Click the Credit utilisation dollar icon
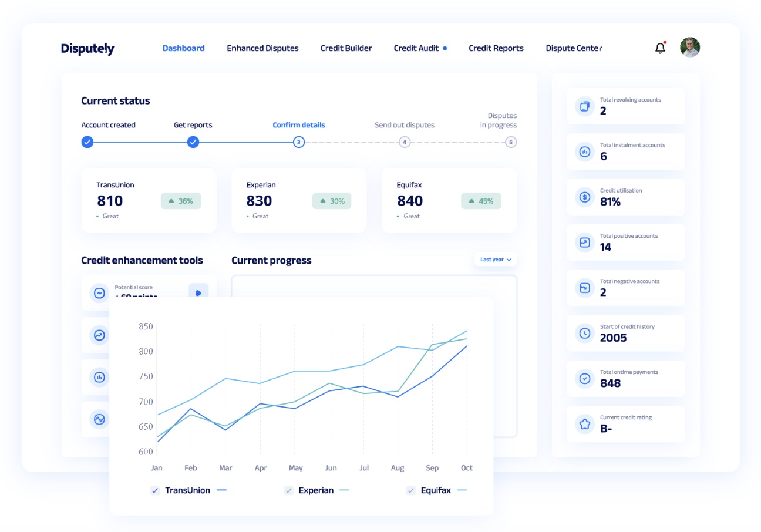The height and width of the screenshot is (532, 761). coord(585,197)
